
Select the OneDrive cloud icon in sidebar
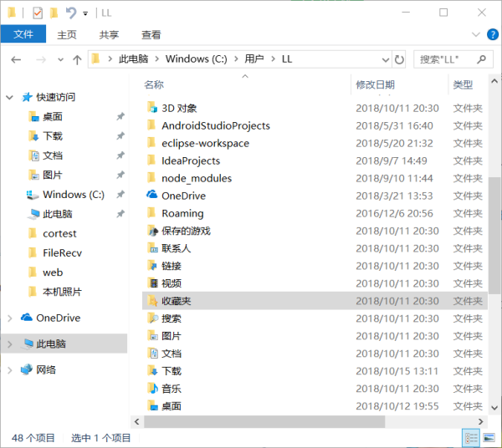(27, 318)
